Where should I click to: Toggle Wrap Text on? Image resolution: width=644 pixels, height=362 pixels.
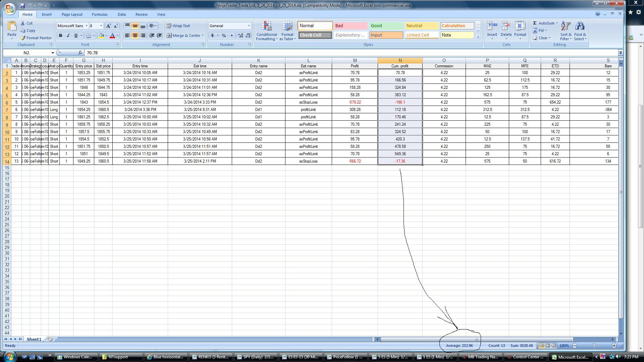tap(178, 26)
